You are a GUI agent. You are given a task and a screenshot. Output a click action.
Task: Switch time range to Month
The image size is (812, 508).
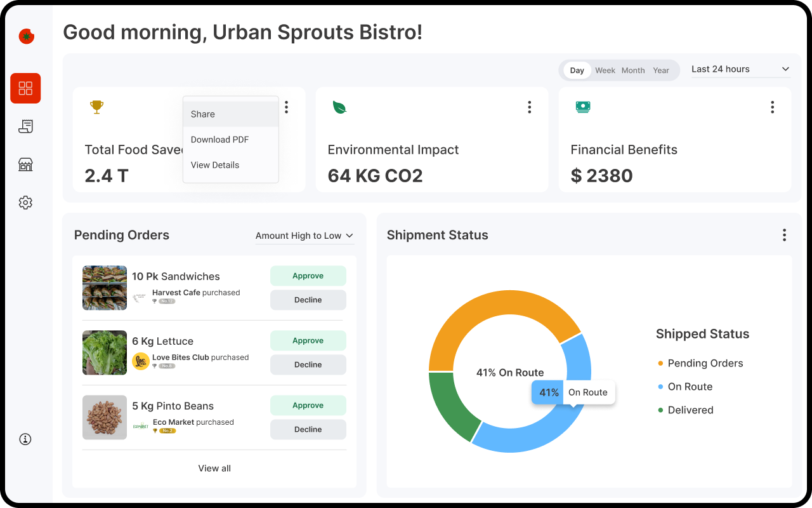[x=632, y=70]
